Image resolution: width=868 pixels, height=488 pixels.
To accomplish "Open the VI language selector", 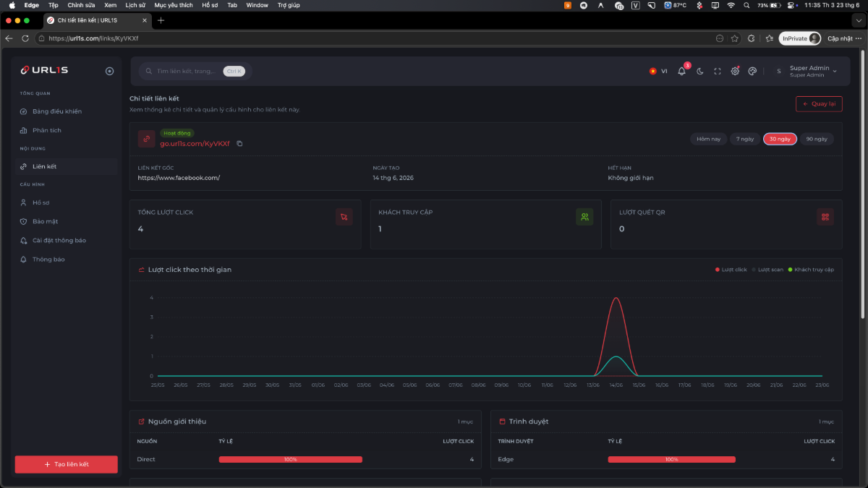I will click(658, 71).
